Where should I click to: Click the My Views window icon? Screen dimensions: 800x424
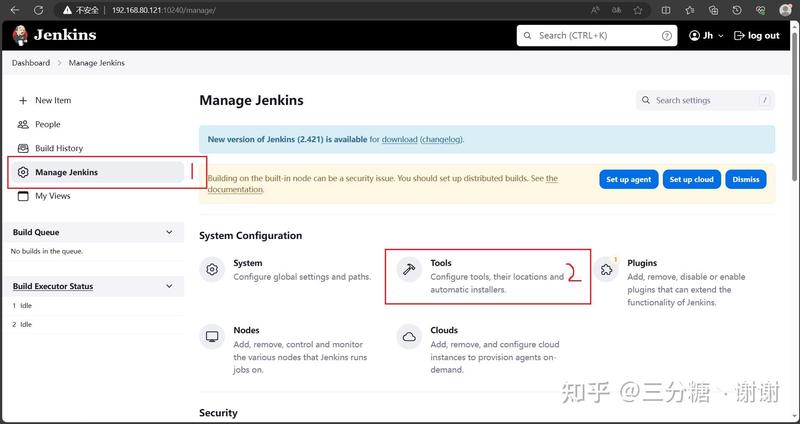[23, 196]
